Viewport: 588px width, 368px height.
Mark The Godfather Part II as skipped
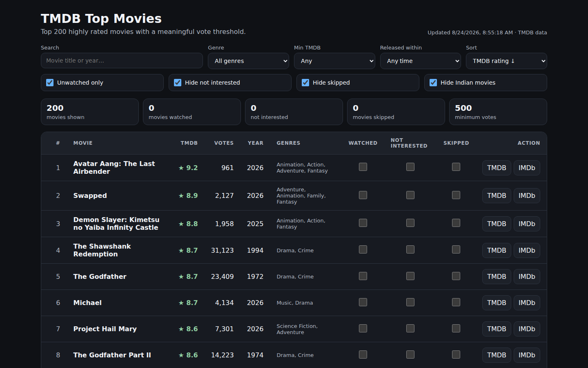coord(456,355)
